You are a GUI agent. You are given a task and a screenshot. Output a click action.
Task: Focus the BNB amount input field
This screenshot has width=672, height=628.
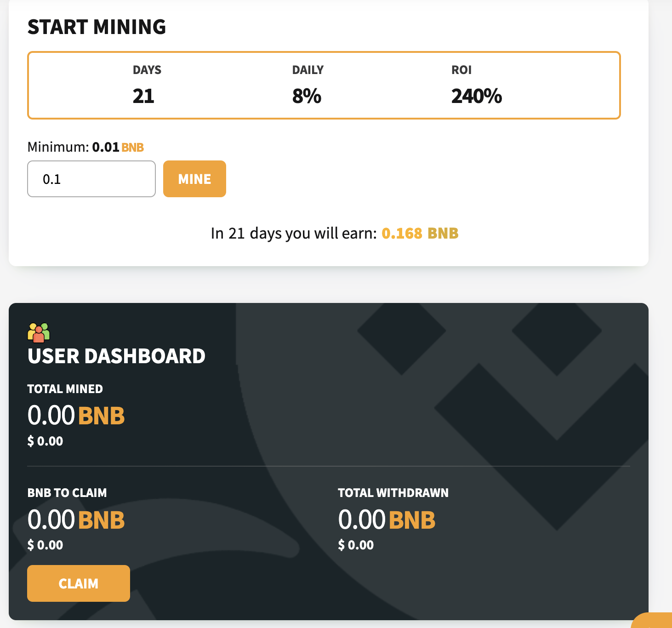coord(91,179)
